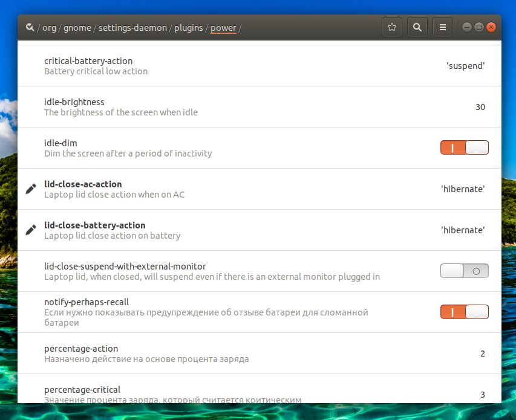Open search with the magnifier button
Image resolution: width=516 pixels, height=420 pixels.
[x=417, y=27]
